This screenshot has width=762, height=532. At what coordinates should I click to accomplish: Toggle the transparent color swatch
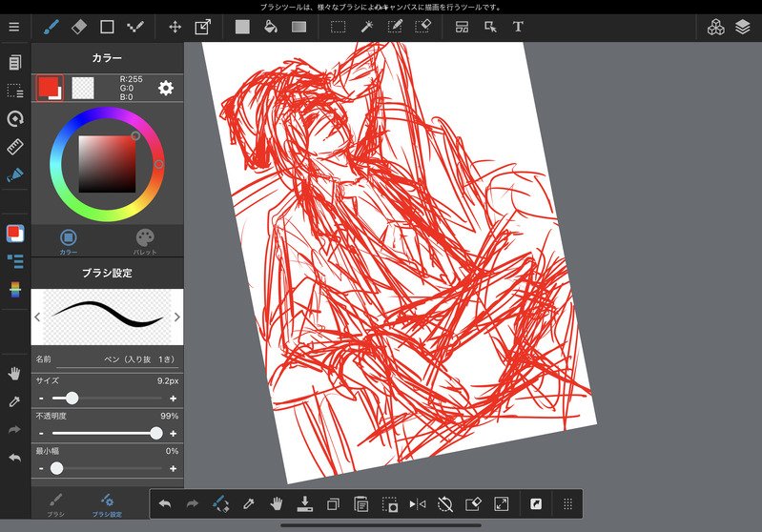83,88
